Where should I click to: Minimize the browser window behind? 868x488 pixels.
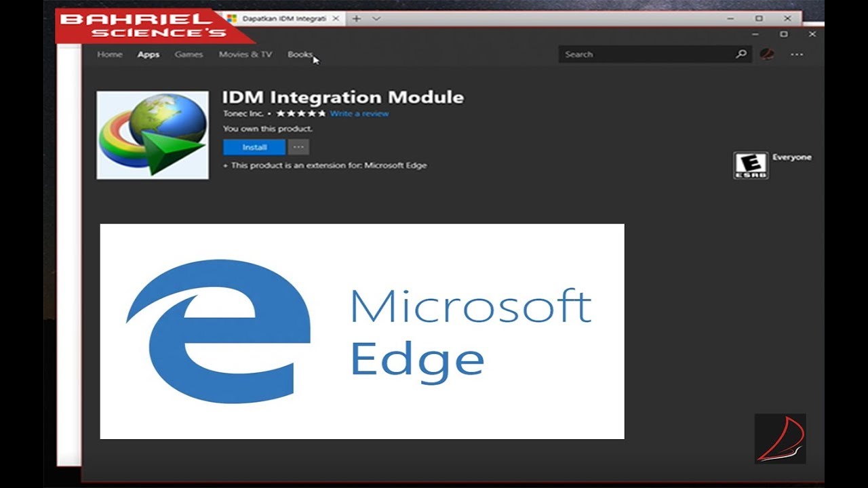730,18
